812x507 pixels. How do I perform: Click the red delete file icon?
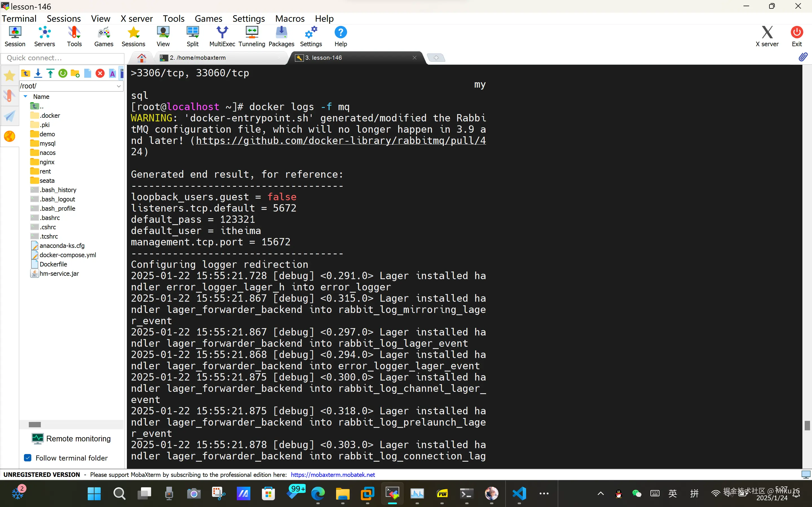pos(100,74)
